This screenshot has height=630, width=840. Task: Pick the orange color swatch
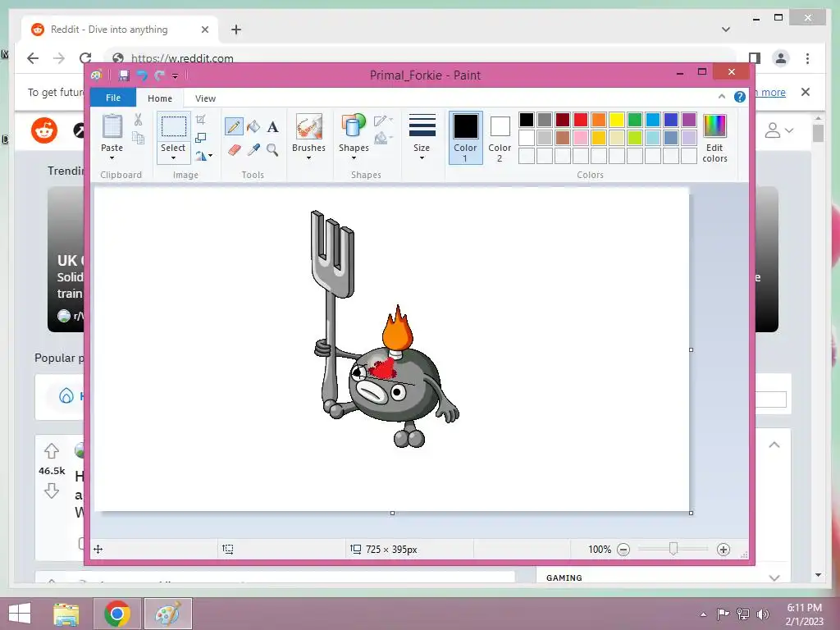pyautogui.click(x=599, y=120)
